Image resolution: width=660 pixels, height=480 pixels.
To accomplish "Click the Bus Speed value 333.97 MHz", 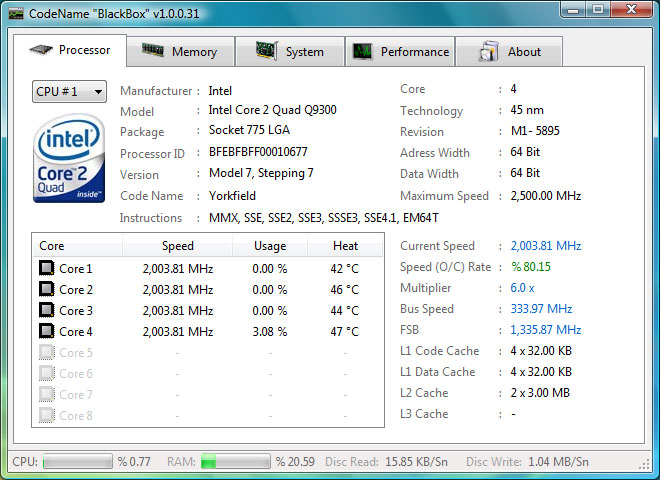I will 541,309.
